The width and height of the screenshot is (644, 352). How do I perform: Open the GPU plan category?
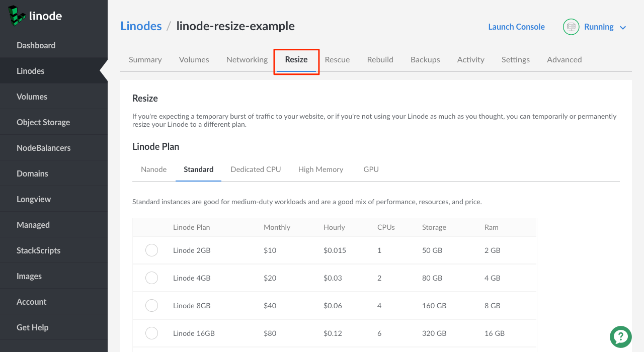click(371, 169)
